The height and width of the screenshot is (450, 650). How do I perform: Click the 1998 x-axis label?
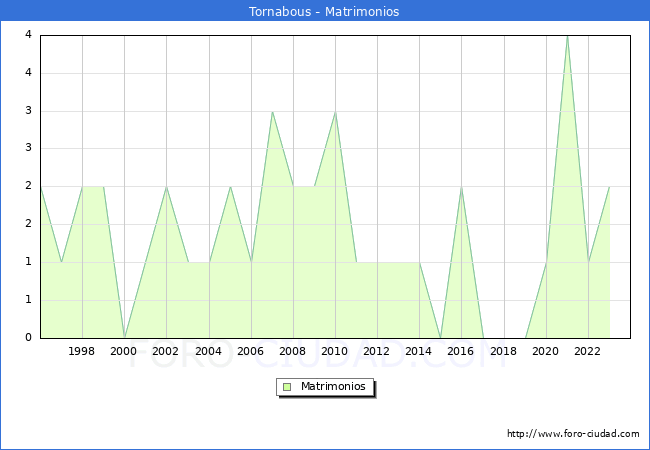[82, 351]
